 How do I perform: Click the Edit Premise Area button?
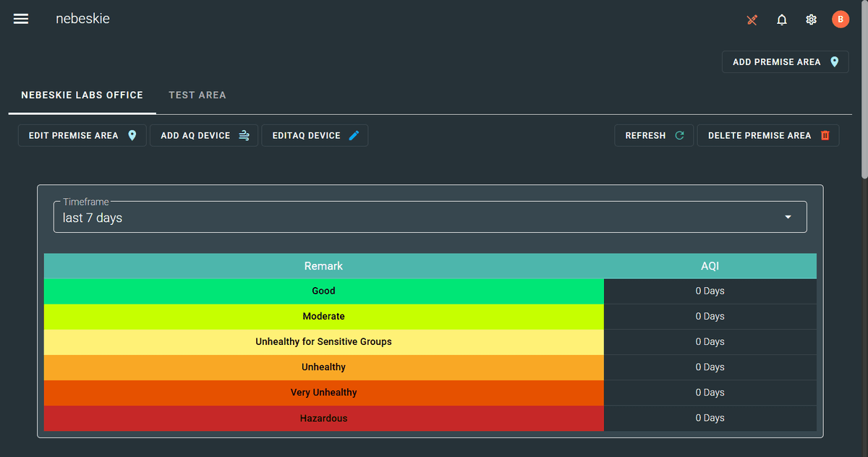(82, 135)
